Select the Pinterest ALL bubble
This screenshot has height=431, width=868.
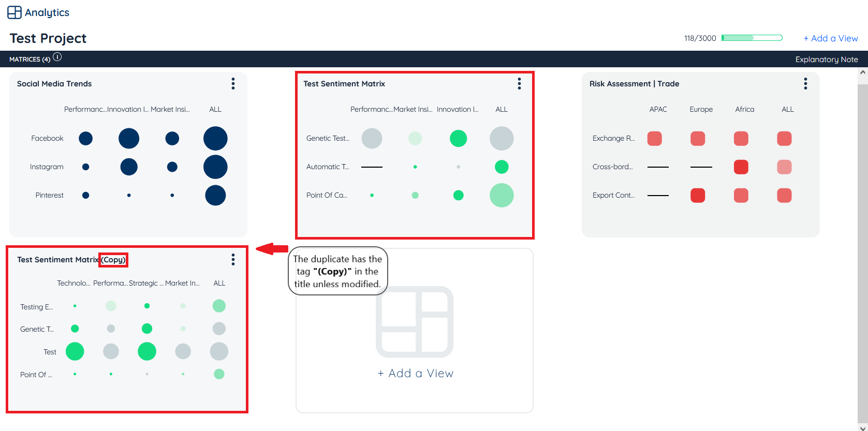point(215,196)
